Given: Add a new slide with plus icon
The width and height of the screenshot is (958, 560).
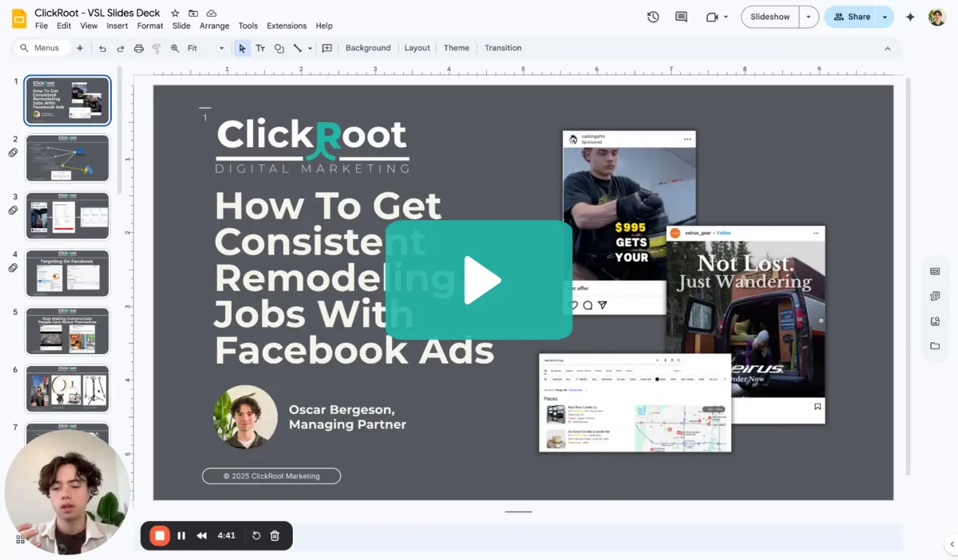Looking at the screenshot, I should click(80, 48).
